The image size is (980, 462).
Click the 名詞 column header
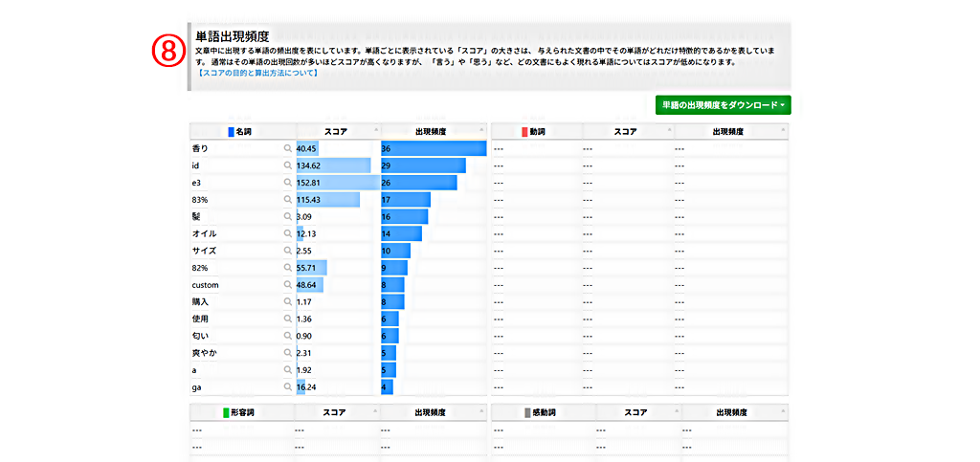pyautogui.click(x=243, y=132)
